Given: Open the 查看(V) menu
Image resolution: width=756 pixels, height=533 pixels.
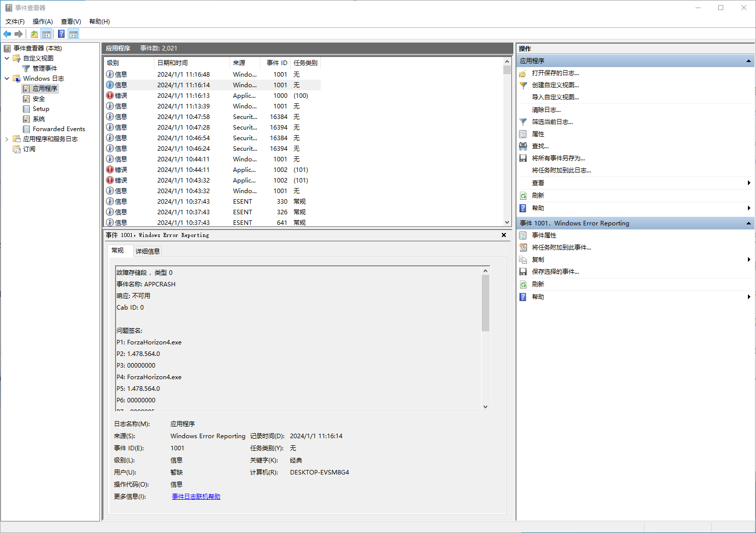Looking at the screenshot, I should tap(71, 22).
